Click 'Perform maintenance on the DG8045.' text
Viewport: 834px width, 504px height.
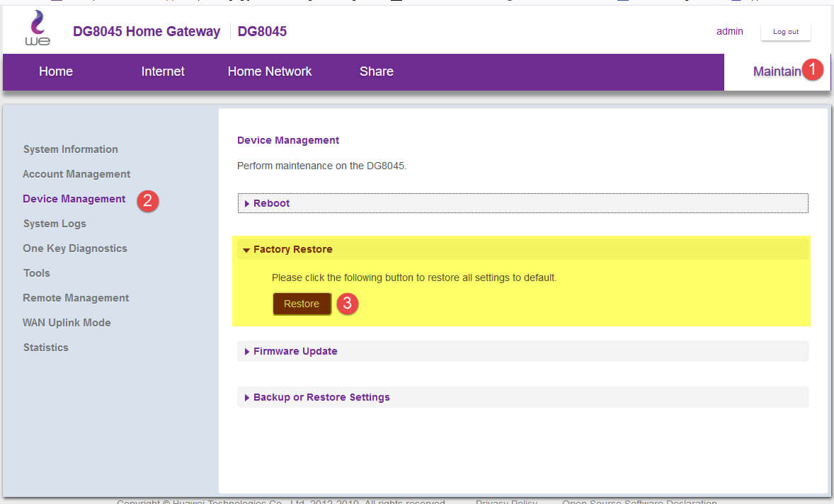[322, 166]
